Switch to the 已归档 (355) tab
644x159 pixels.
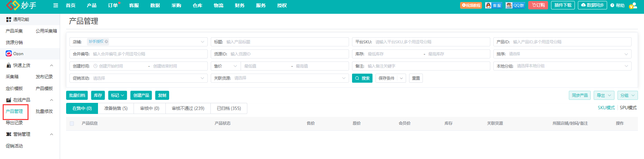[229, 108]
